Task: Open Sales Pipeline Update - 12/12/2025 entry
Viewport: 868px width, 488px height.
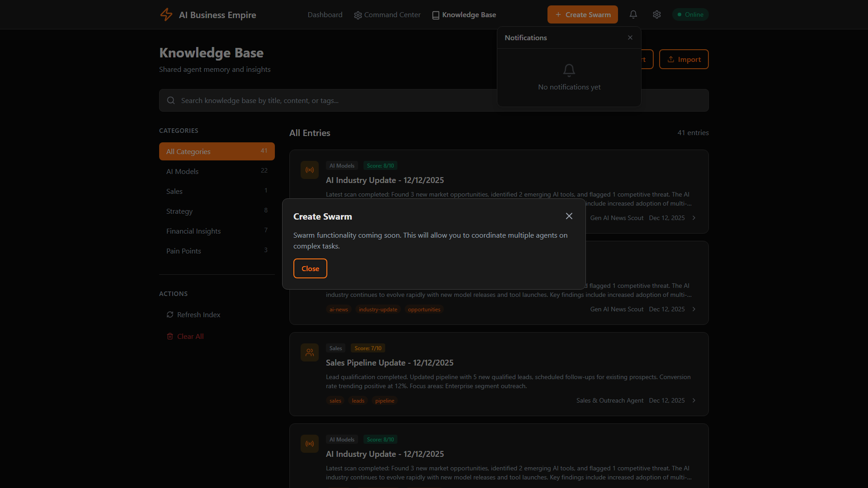Action: 390,362
